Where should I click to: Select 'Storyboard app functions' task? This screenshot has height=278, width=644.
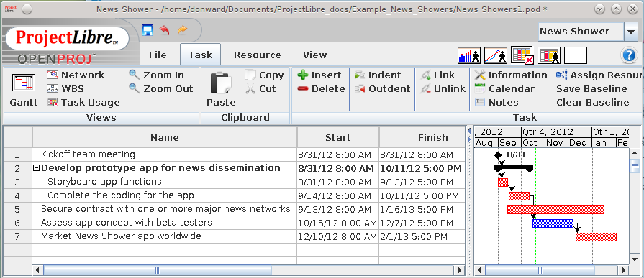104,182
